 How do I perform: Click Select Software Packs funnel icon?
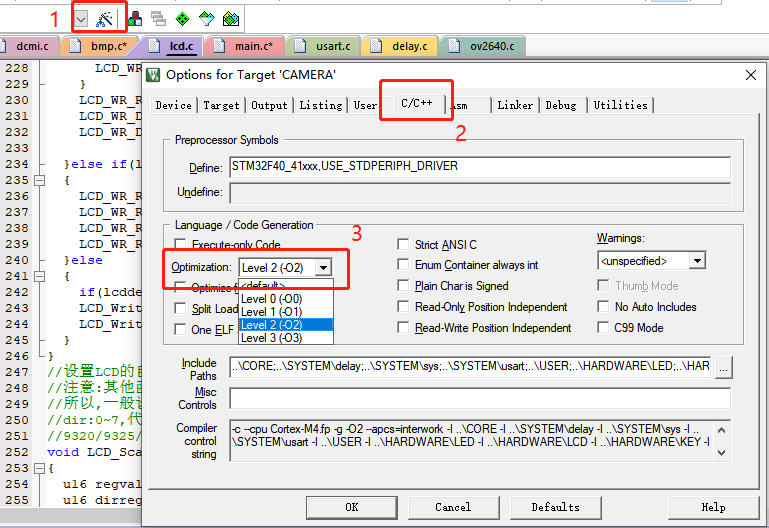point(206,19)
